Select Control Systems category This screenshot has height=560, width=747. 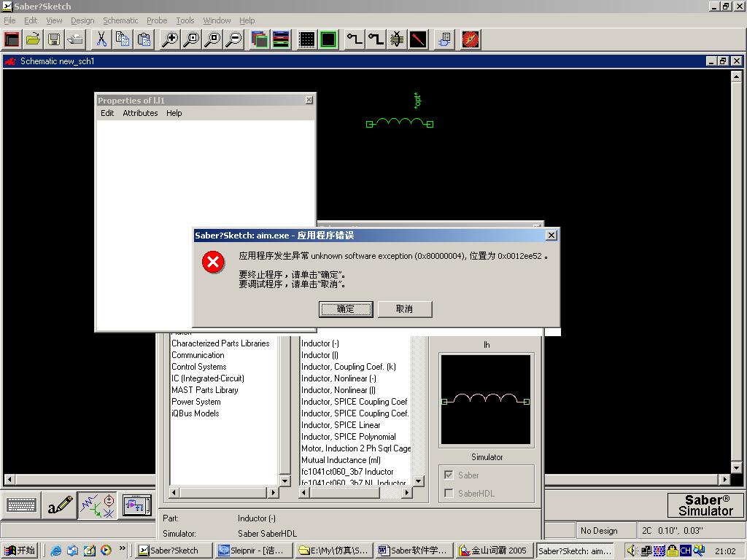tap(198, 367)
